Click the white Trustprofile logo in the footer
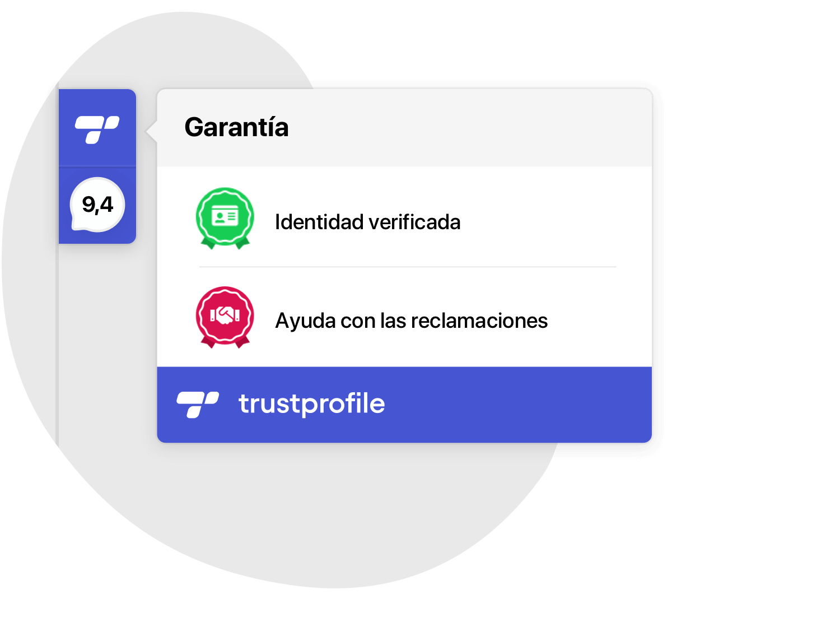This screenshot has height=622, width=840. click(198, 405)
